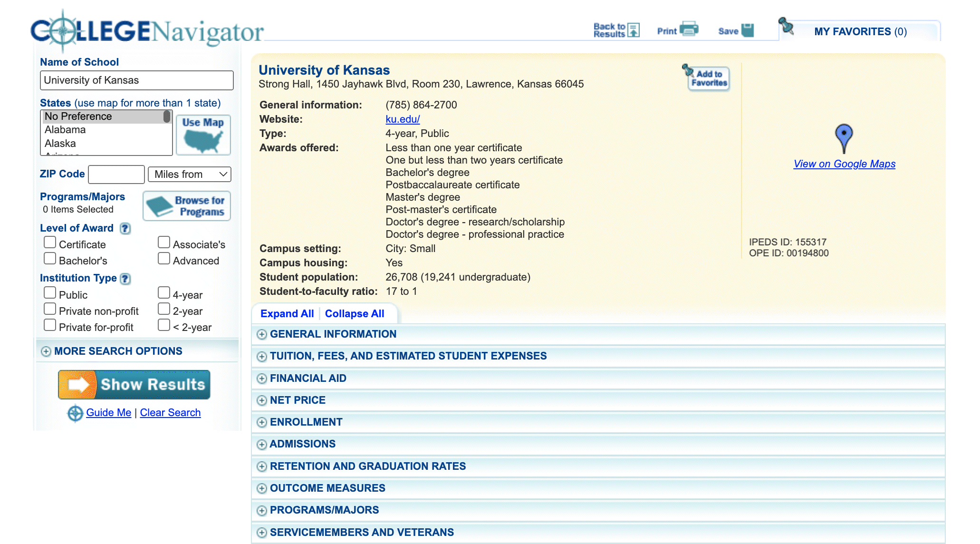Click the IPEDS ID: 155317 text

(788, 242)
